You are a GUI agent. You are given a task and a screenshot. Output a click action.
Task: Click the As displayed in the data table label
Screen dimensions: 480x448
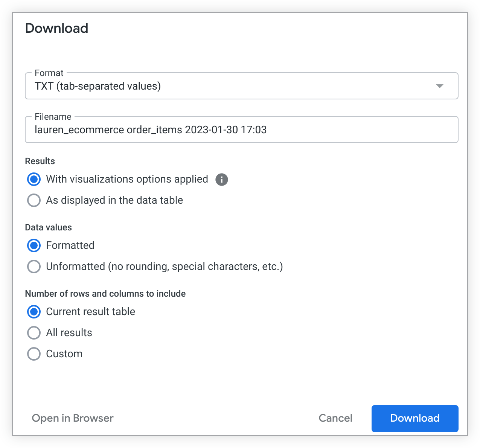coord(114,200)
